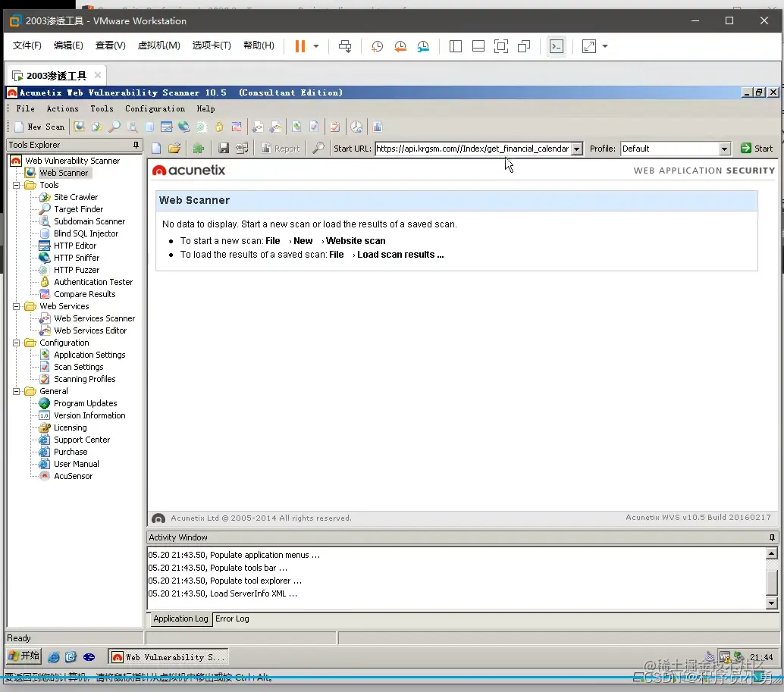This screenshot has width=784, height=692.
Task: Open the 开始 Start button on guest taskbar
Action: point(24,656)
